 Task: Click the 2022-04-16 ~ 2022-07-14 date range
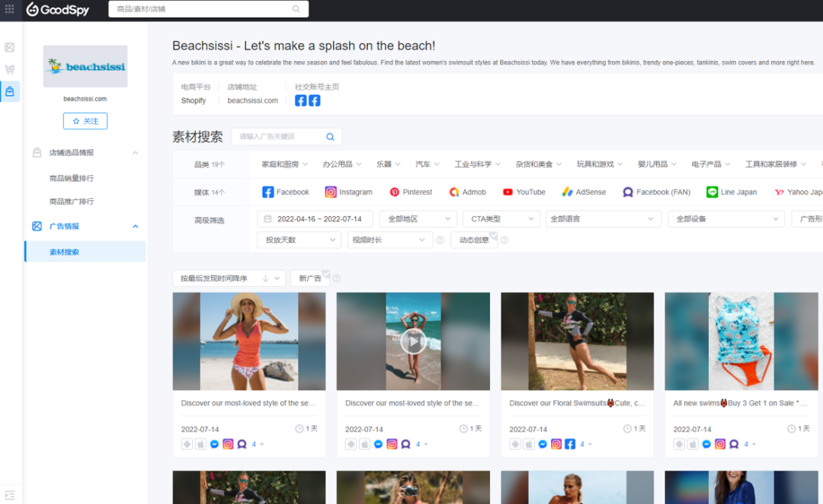click(x=315, y=219)
